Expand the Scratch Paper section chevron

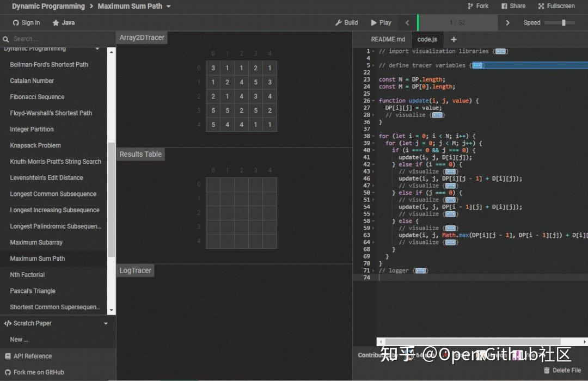click(106, 323)
